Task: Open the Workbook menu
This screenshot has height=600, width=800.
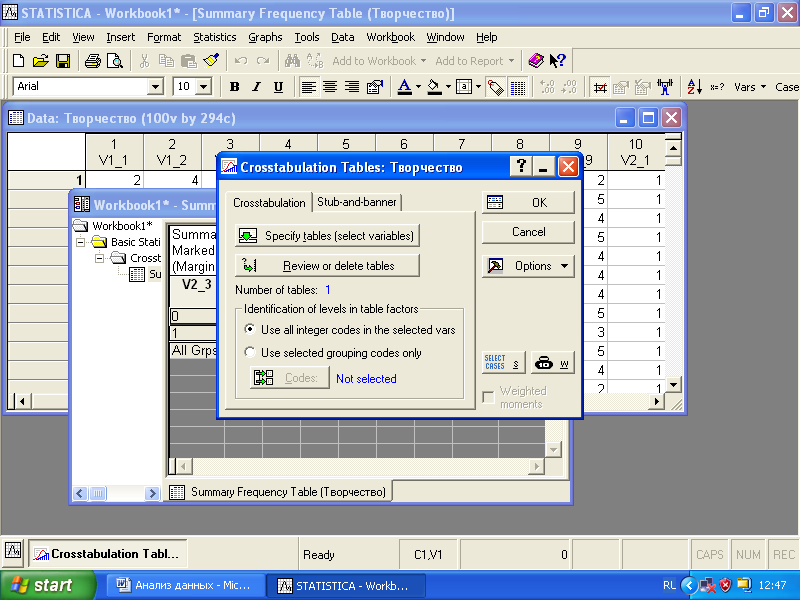Action: [x=390, y=37]
